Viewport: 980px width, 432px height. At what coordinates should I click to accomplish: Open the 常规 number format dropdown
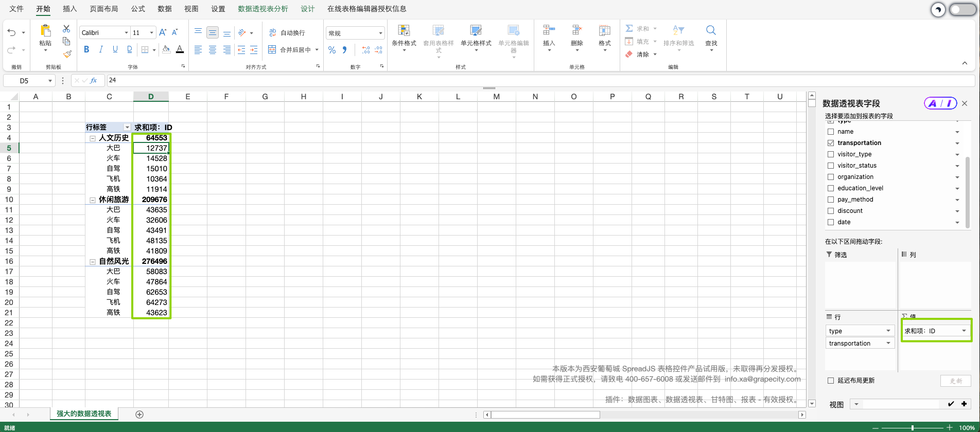tap(380, 33)
